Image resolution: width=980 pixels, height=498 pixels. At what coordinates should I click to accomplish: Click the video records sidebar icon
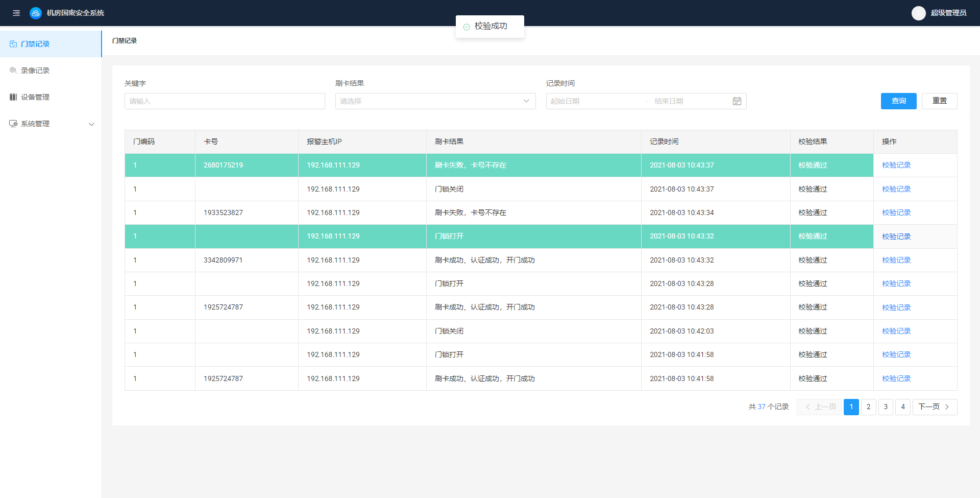[x=13, y=70]
